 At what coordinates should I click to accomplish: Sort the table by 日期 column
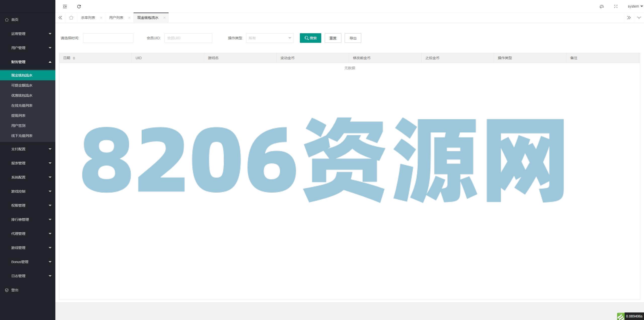74,58
